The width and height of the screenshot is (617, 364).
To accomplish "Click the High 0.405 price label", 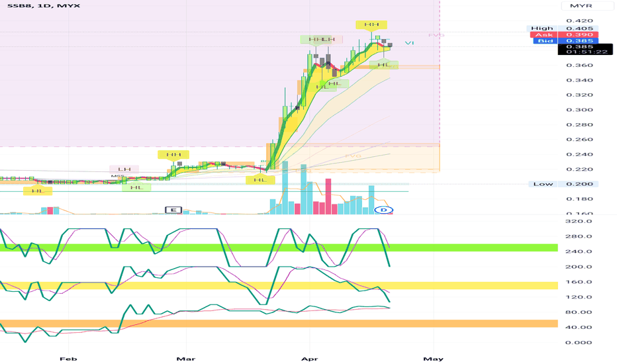I will [562, 28].
